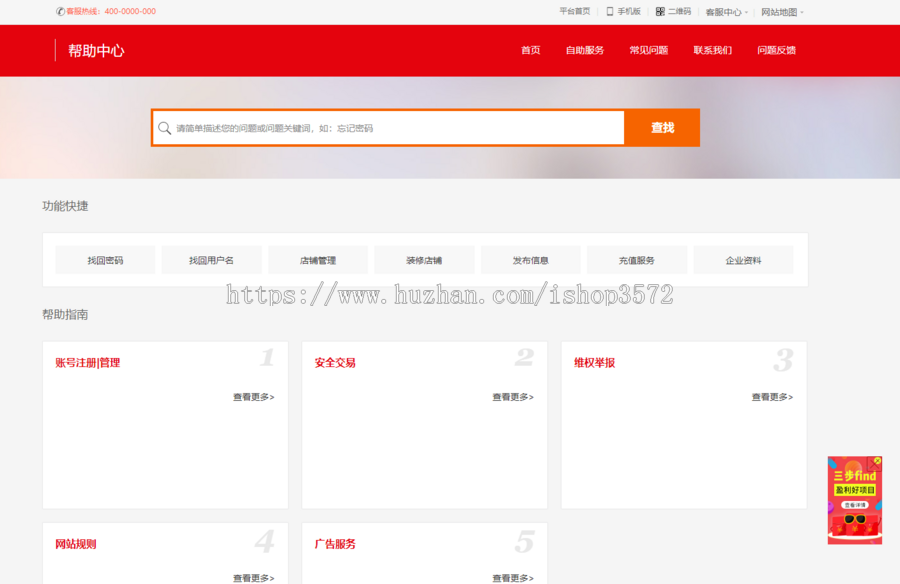Image resolution: width=900 pixels, height=584 pixels.
Task: Click the search magnifier icon
Action: click(x=164, y=128)
